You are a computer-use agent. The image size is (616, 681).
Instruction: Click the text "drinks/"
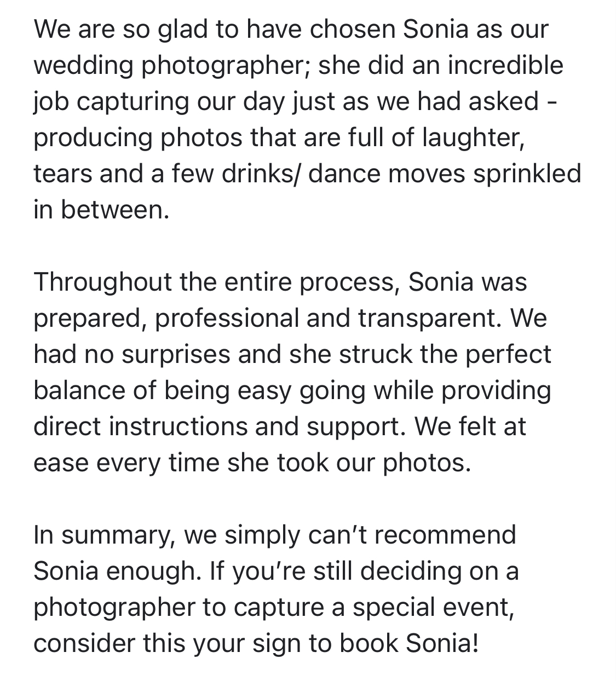click(x=262, y=174)
